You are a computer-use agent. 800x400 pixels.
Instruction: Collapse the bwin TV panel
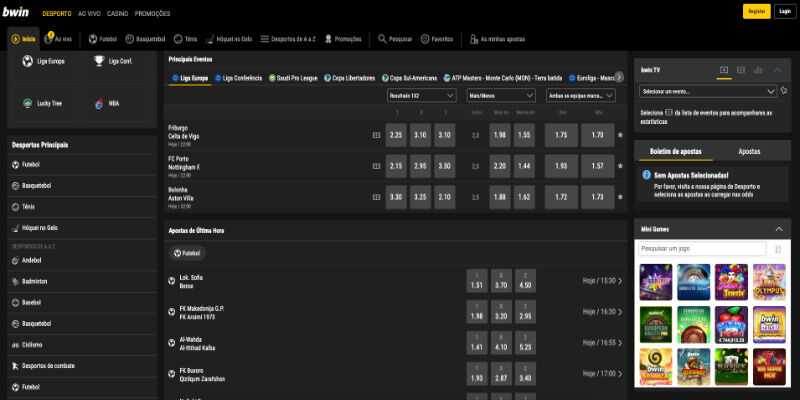point(778,70)
